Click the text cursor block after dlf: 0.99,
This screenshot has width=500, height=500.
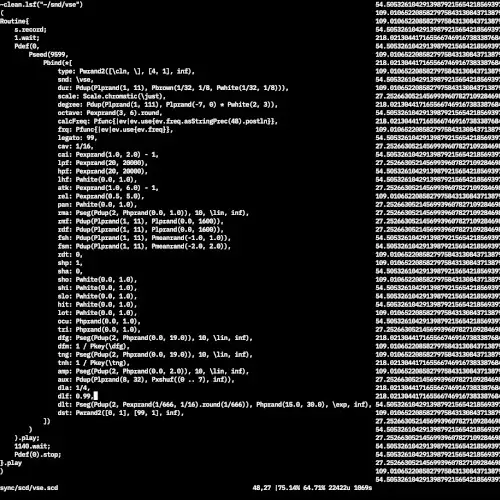pos(96,396)
